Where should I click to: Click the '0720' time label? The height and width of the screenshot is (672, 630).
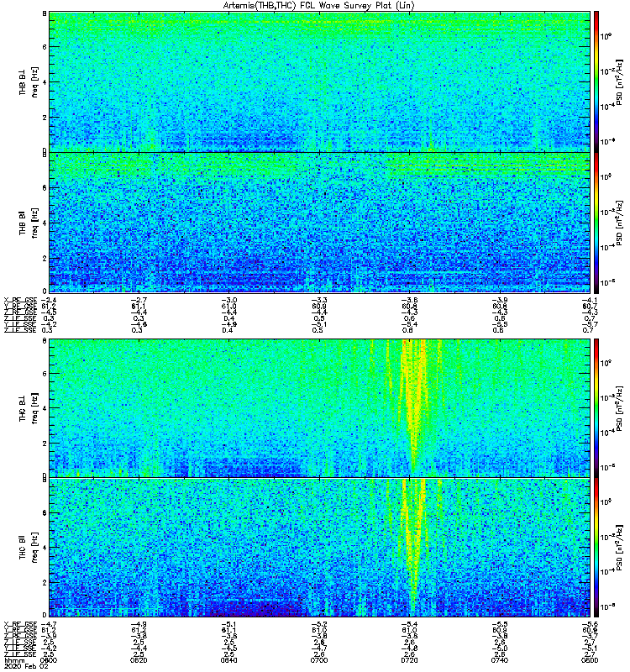tap(409, 660)
